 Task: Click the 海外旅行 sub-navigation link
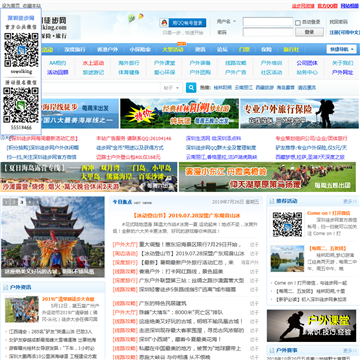[129, 63]
